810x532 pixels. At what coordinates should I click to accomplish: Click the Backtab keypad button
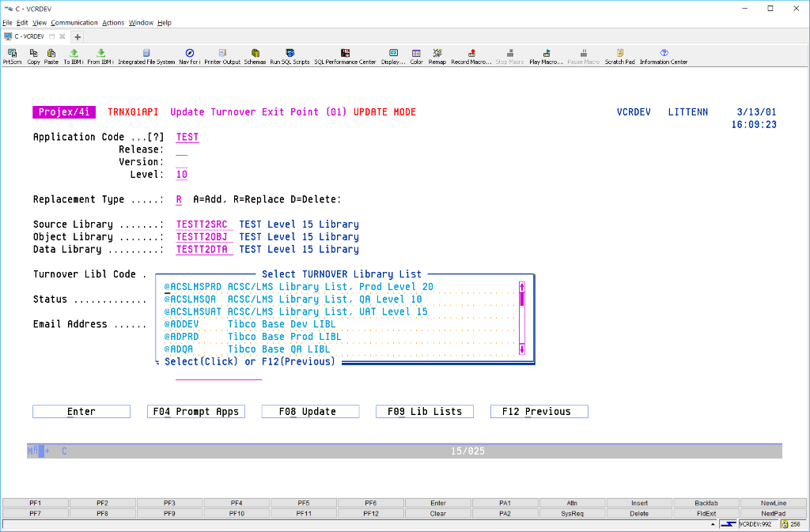pyautogui.click(x=706, y=503)
